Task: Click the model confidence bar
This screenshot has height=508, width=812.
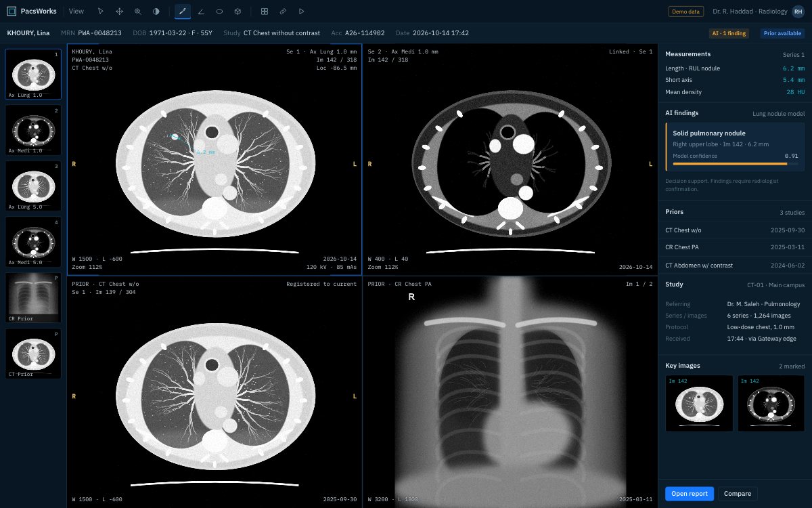Action: (x=735, y=163)
